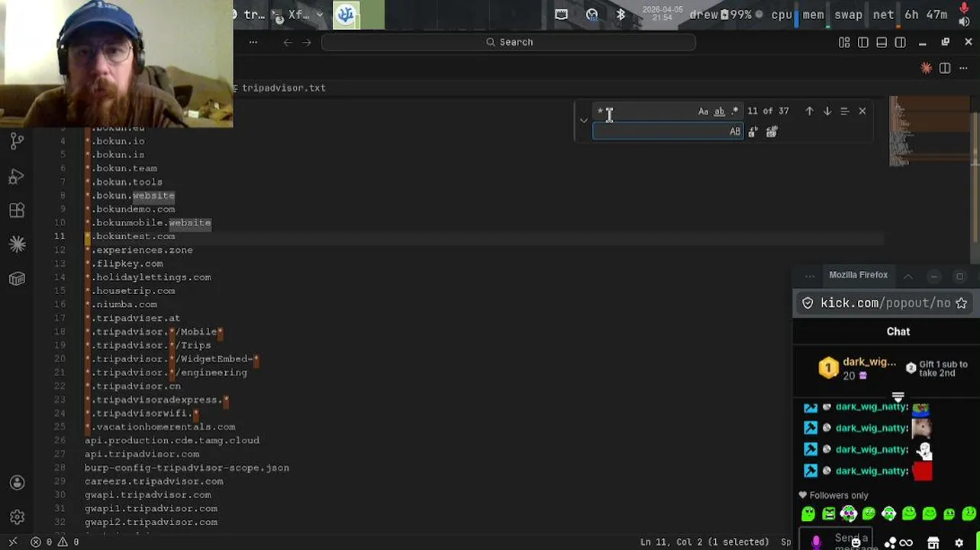Screen dimensions: 980x550
Task: Open Customize Layout icon
Action: (x=844, y=42)
